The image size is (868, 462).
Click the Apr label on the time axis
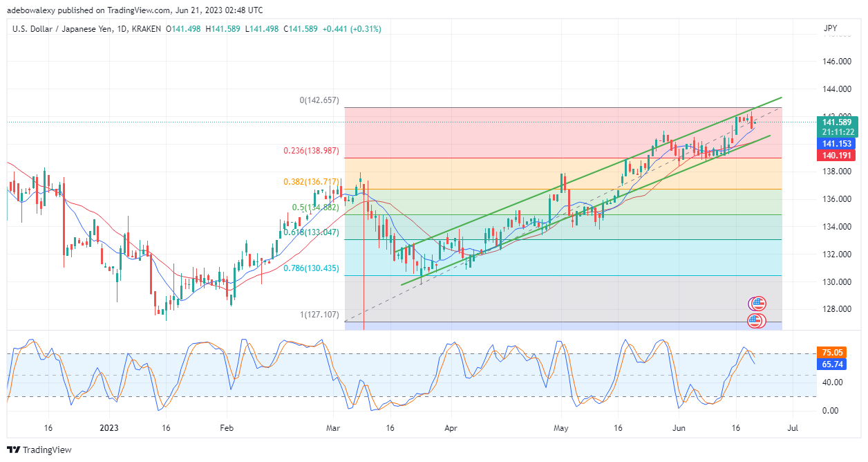pyautogui.click(x=451, y=428)
